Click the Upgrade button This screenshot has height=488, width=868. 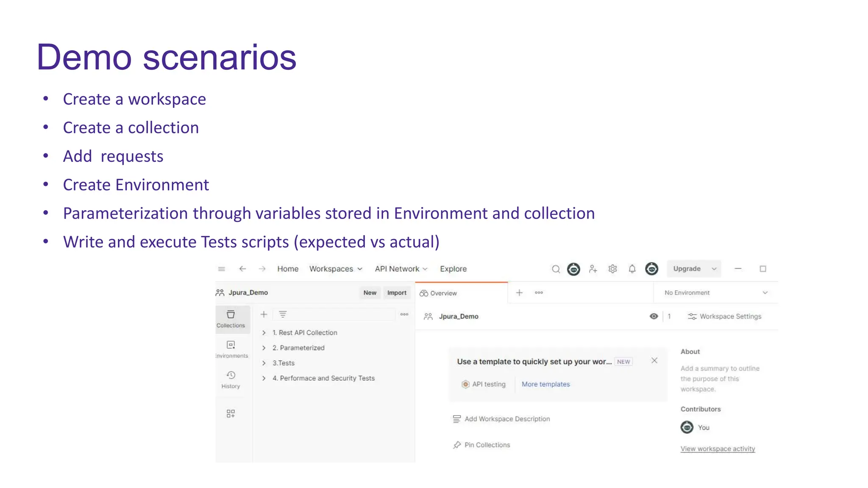[687, 269]
